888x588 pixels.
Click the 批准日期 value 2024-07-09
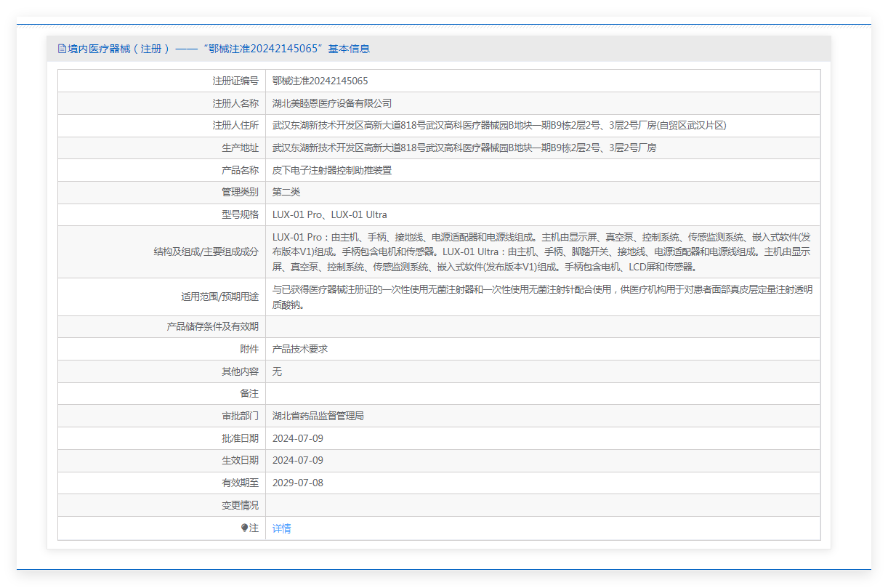click(297, 439)
